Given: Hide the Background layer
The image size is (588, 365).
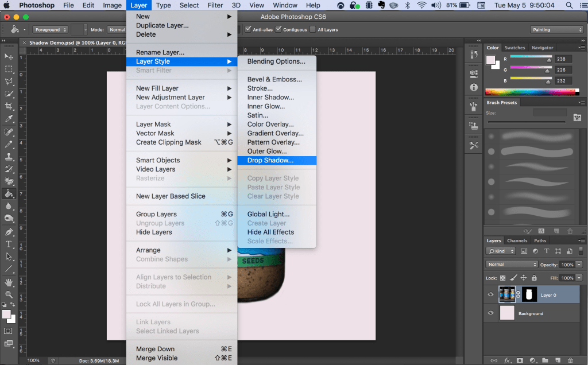Looking at the screenshot, I should tap(490, 313).
